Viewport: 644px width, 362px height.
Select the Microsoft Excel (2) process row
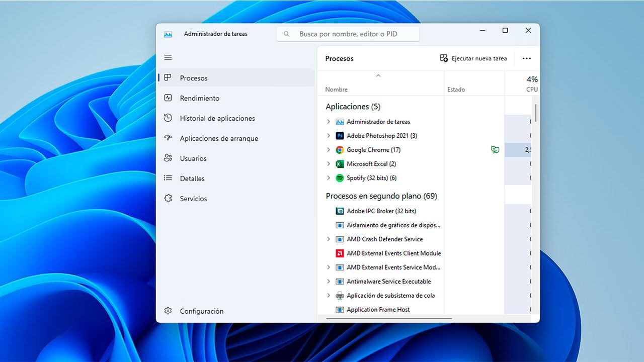pyautogui.click(x=371, y=163)
